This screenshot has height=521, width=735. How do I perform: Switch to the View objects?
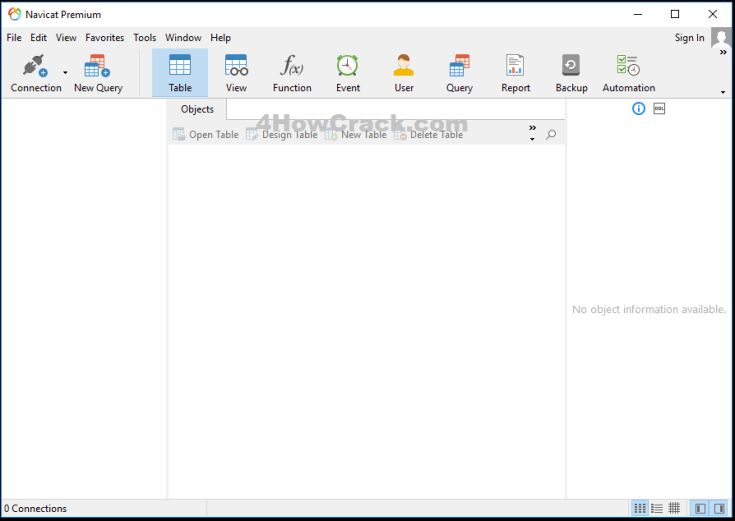[236, 74]
